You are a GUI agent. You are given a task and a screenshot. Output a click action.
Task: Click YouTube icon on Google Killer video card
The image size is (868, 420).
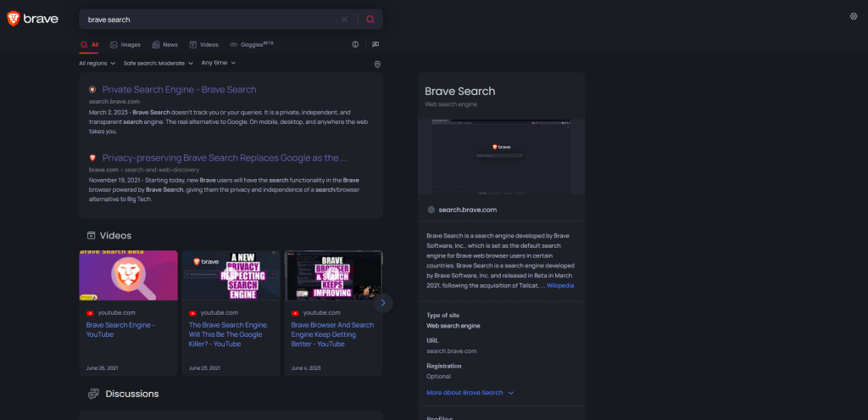[x=192, y=313]
